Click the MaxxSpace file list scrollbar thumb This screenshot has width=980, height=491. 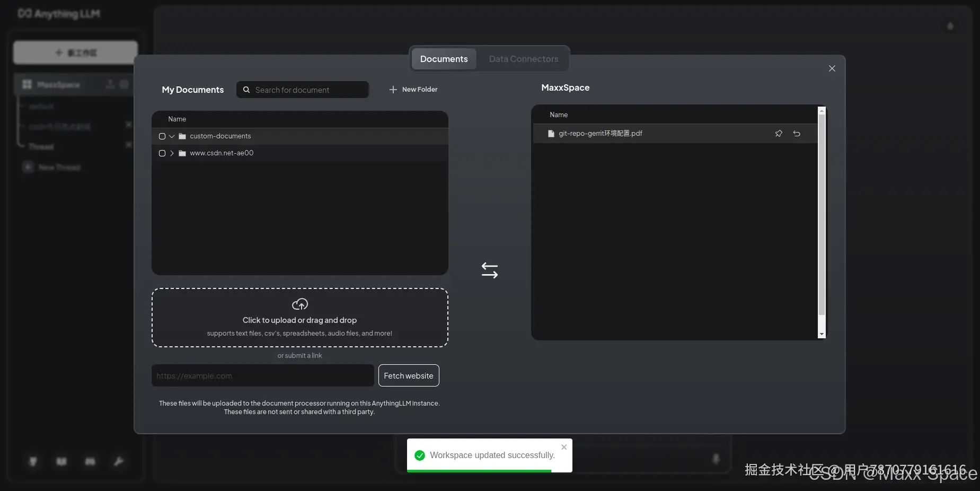(822, 215)
